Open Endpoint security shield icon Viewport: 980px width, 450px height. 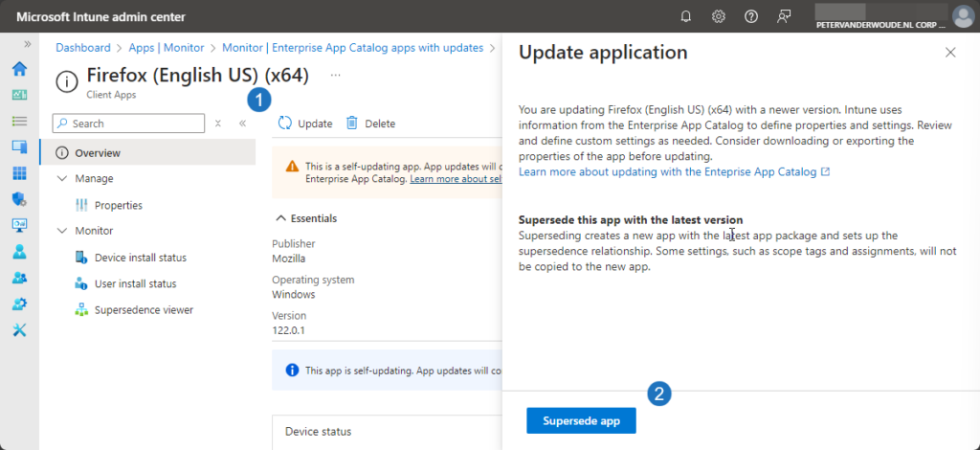(19, 199)
